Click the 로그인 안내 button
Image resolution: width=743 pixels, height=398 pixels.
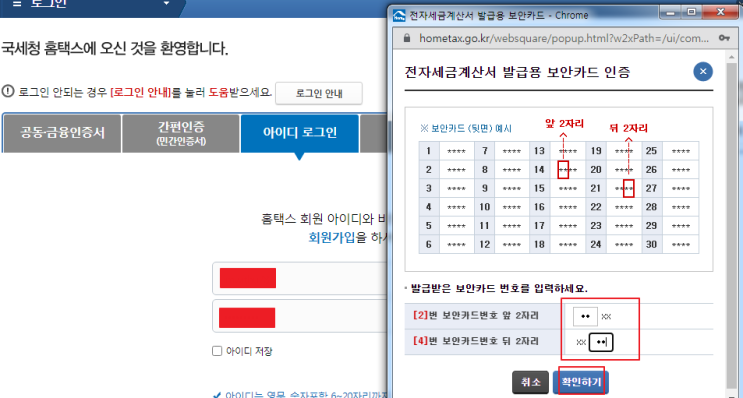tap(319, 93)
